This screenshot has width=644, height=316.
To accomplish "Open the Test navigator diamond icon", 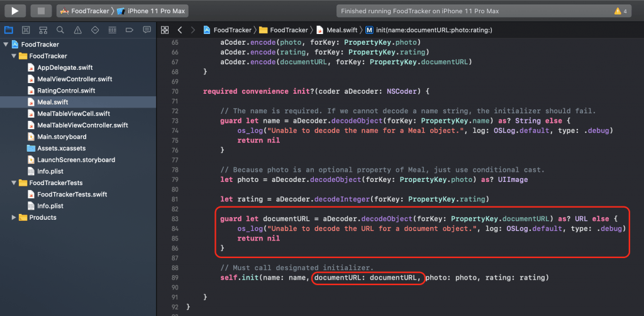I will 95,30.
